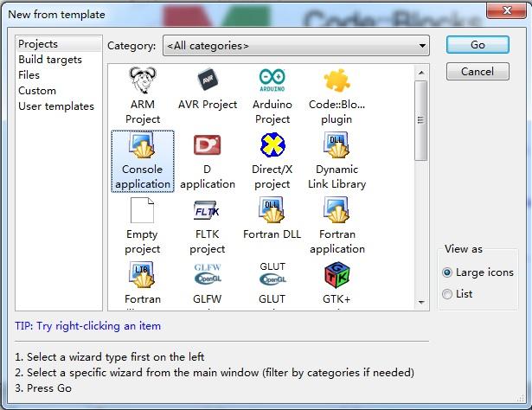Pick the Dynamic Link Library icon
This screenshot has height=410, width=532.
coord(337,145)
